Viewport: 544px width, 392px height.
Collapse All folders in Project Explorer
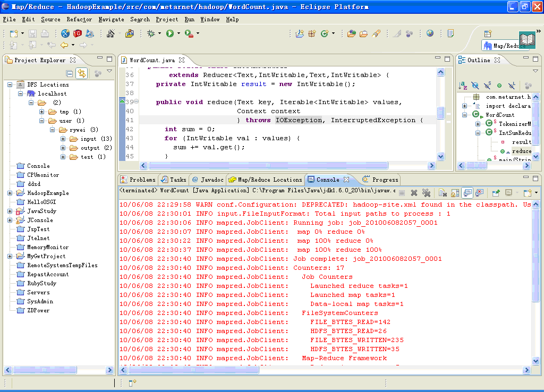[x=69, y=73]
